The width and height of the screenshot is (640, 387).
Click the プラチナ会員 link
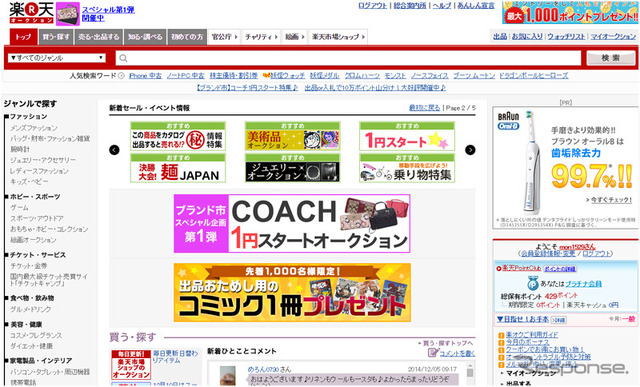(x=583, y=283)
